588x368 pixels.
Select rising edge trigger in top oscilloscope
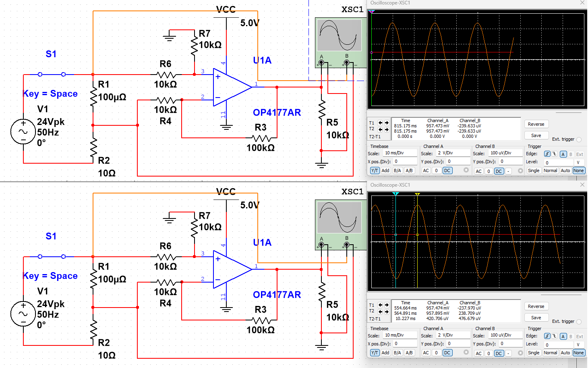click(x=547, y=154)
